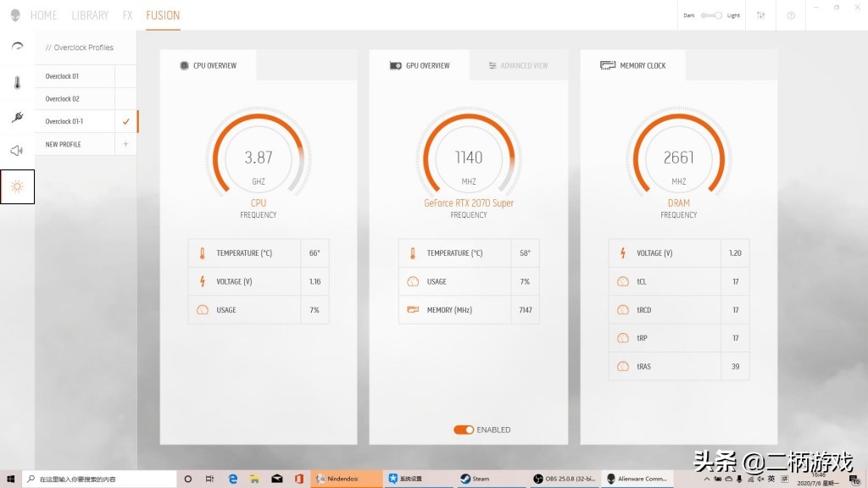Select the overclock sun sidebar icon
Screen dimensions: 868x488
17,186
